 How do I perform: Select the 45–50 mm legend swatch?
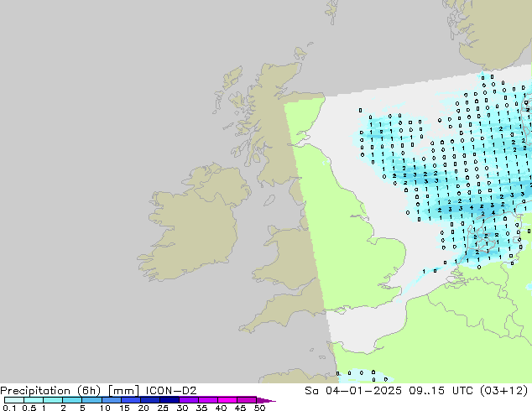[x=247, y=400]
